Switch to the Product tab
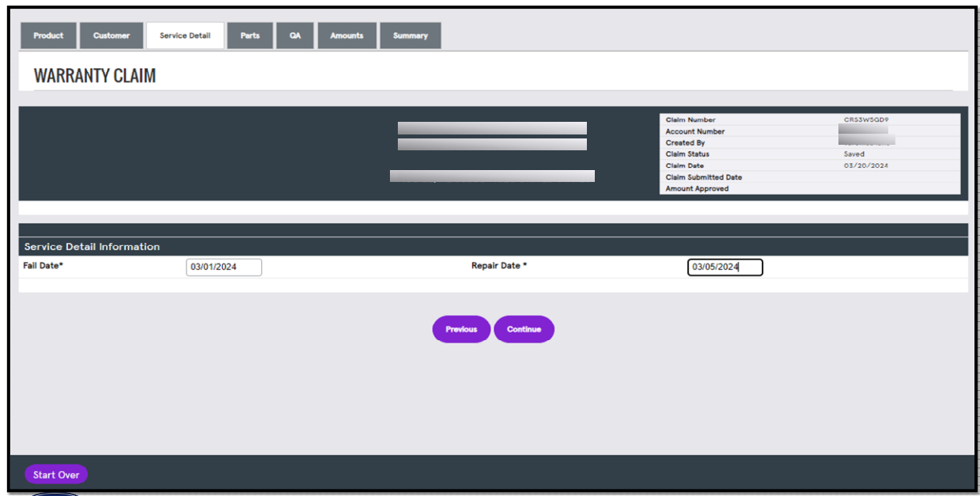 47,35
